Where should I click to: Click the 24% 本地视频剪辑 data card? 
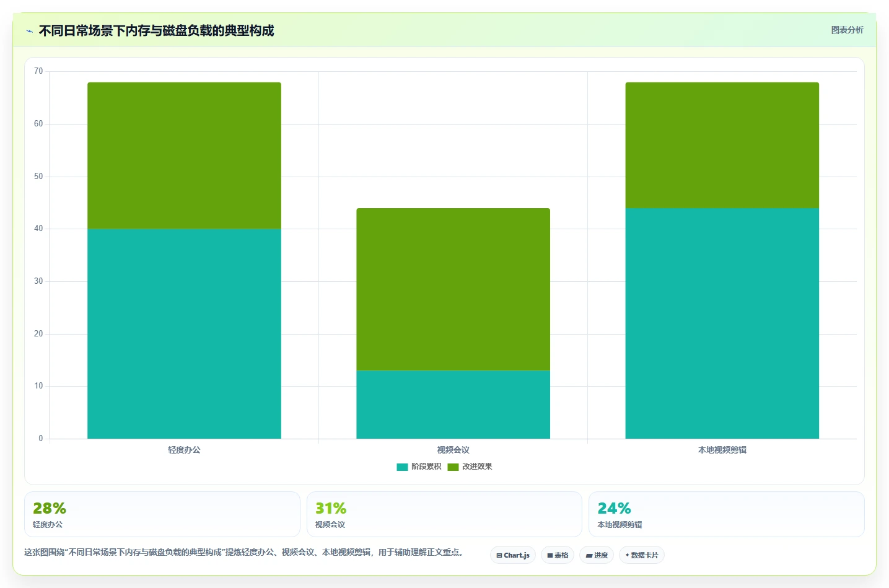tap(726, 514)
